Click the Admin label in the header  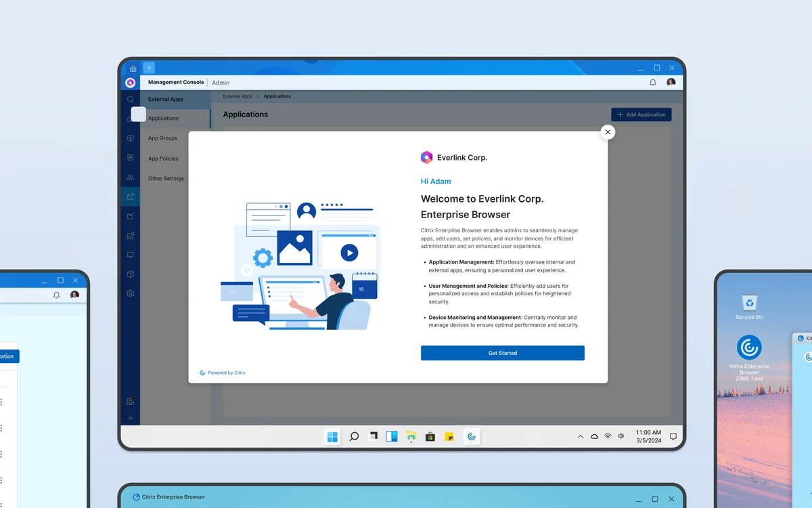click(221, 83)
